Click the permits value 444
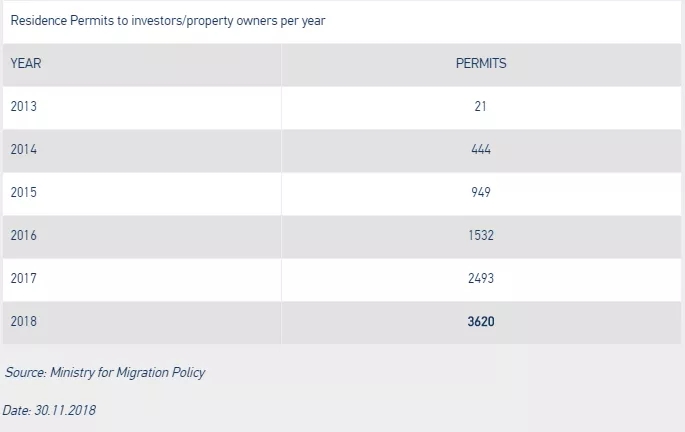Screen dimensions: 685x432 [x=481, y=149]
